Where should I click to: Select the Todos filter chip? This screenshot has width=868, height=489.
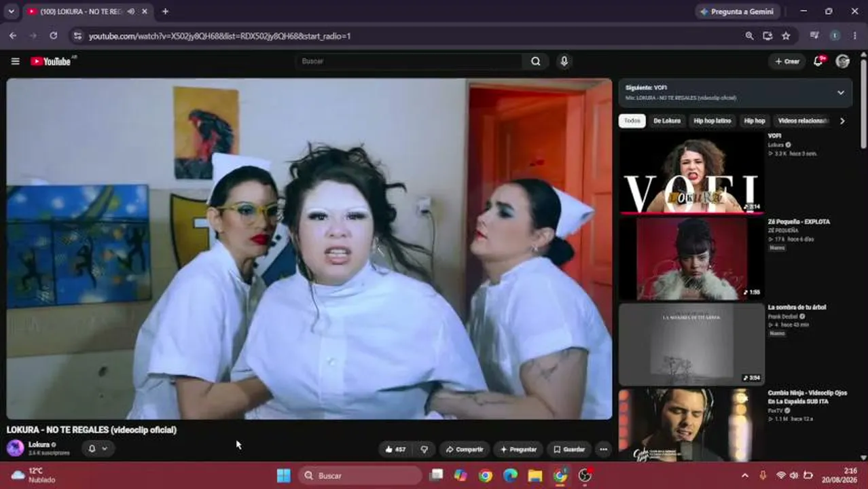click(632, 121)
